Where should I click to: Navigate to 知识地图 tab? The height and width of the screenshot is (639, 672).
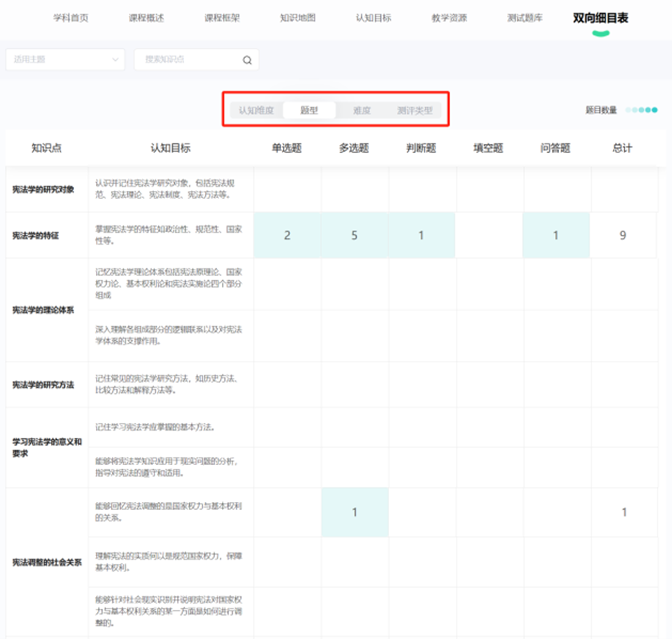click(298, 18)
